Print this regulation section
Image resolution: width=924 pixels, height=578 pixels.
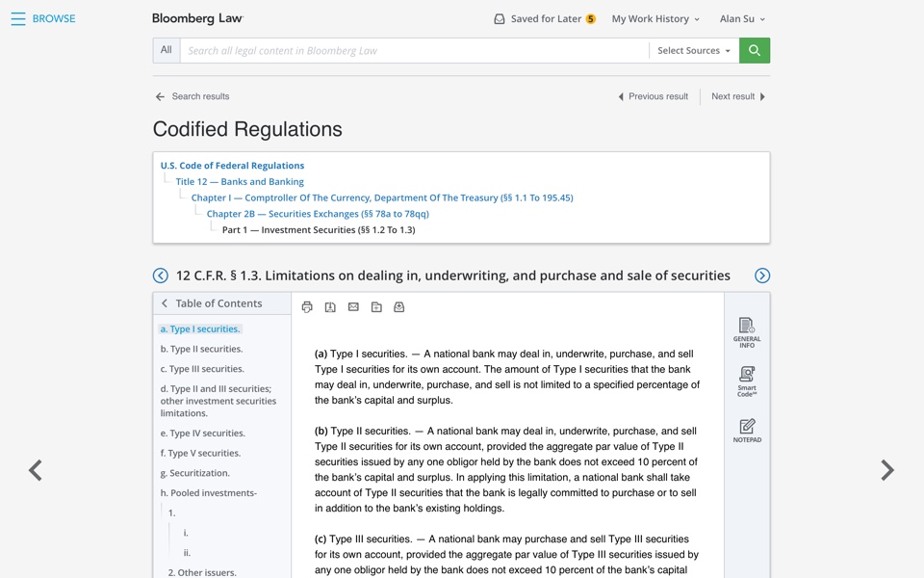[307, 307]
